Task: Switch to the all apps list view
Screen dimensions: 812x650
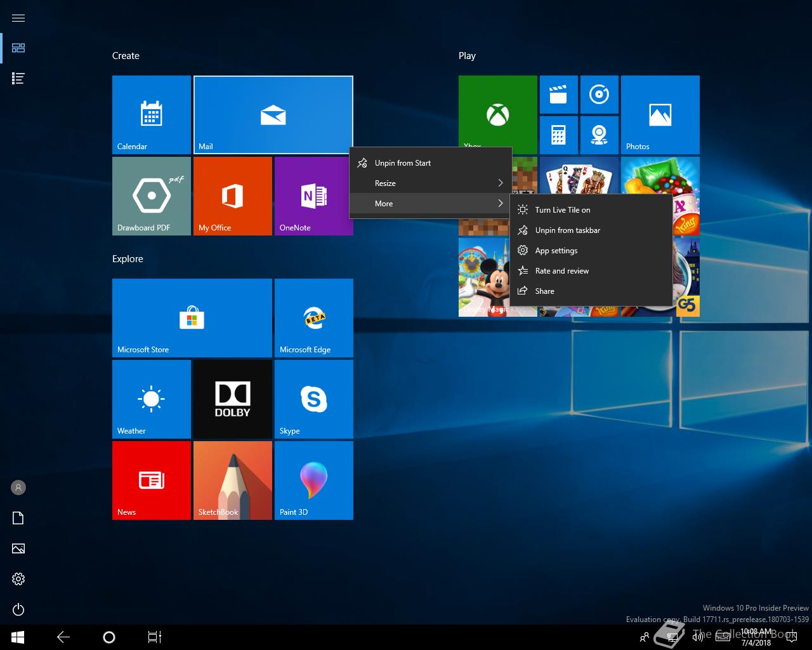Action: [x=18, y=79]
